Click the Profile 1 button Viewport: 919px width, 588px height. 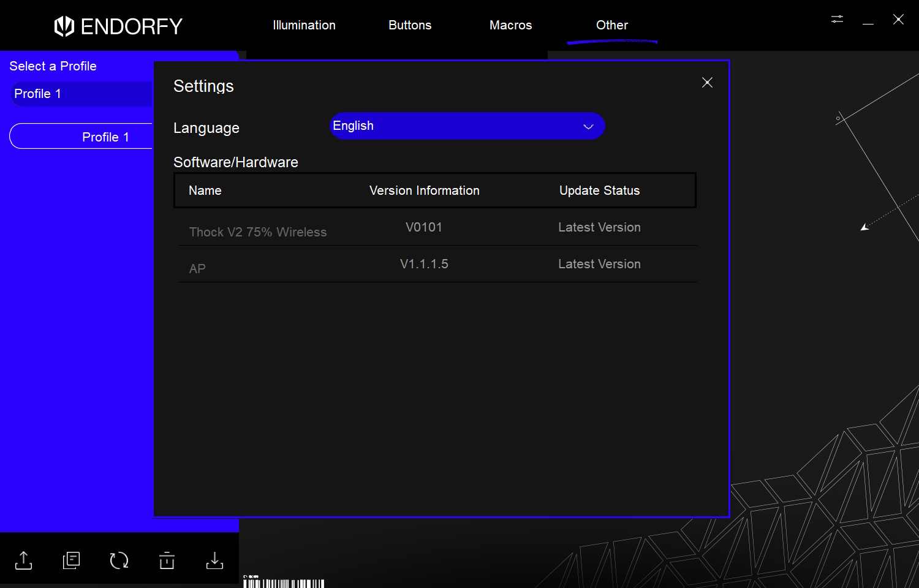(106, 137)
